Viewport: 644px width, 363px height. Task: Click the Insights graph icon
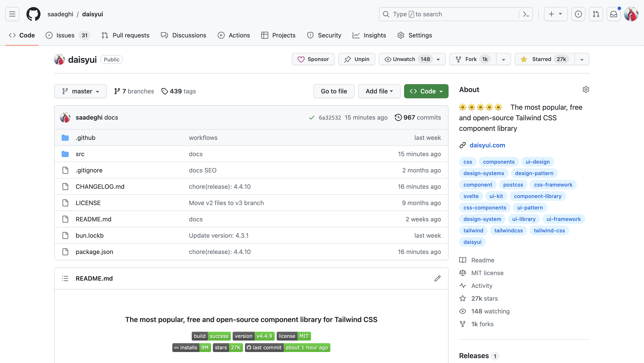356,35
